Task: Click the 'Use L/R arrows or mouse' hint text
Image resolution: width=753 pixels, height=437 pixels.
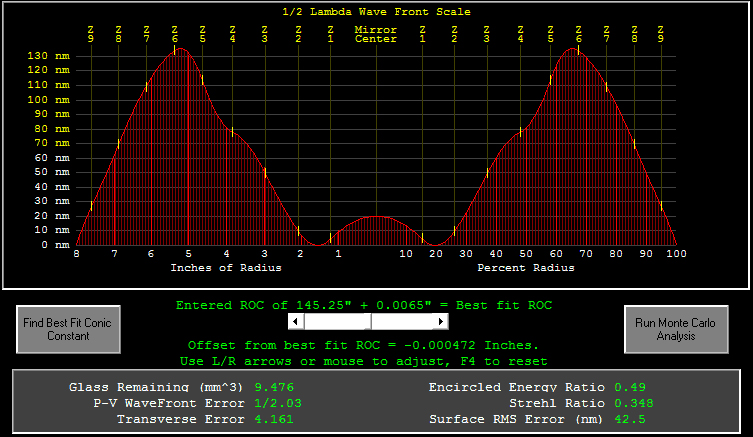Action: tap(364, 361)
